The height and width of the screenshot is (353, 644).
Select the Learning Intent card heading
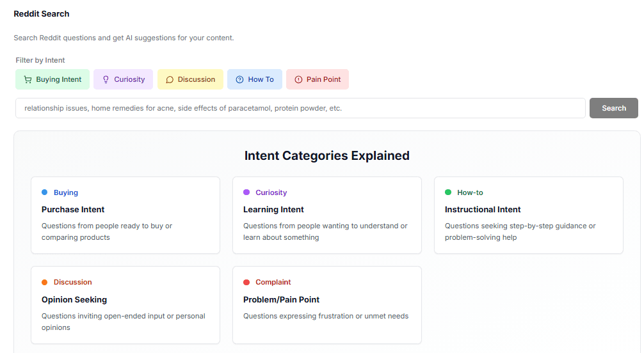(x=273, y=209)
